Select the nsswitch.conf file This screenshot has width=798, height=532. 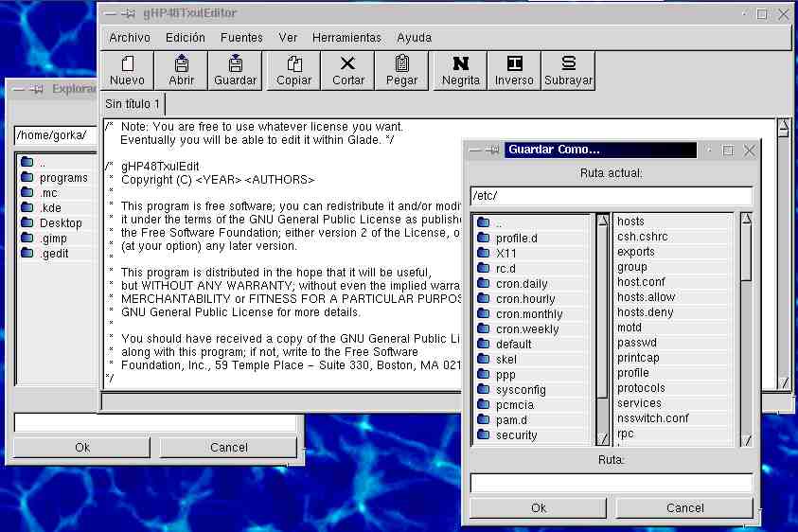[674, 418]
